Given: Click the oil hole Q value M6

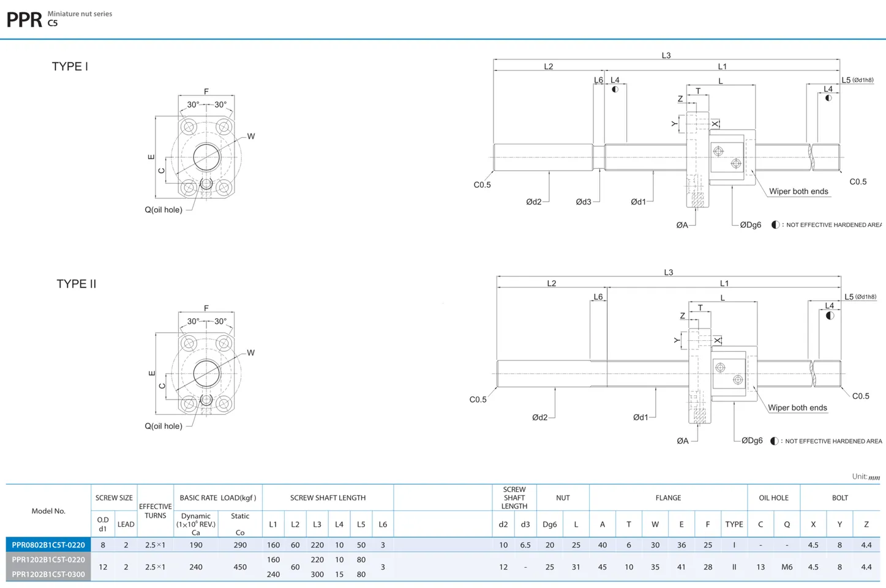Looking at the screenshot, I should click(x=787, y=567).
